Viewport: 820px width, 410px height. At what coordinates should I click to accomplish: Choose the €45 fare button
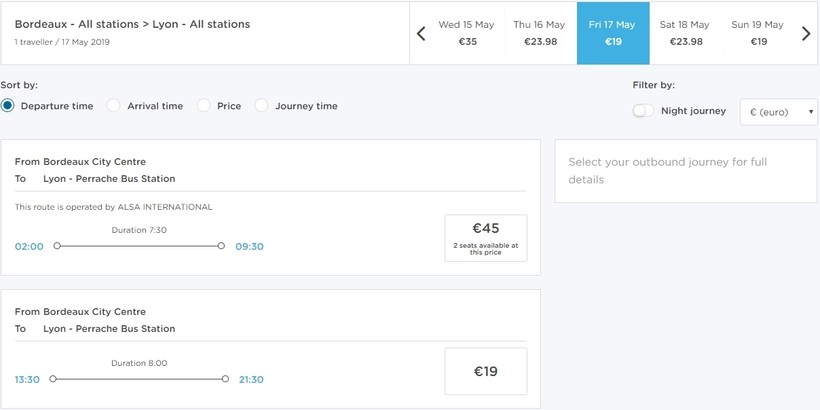tap(485, 238)
